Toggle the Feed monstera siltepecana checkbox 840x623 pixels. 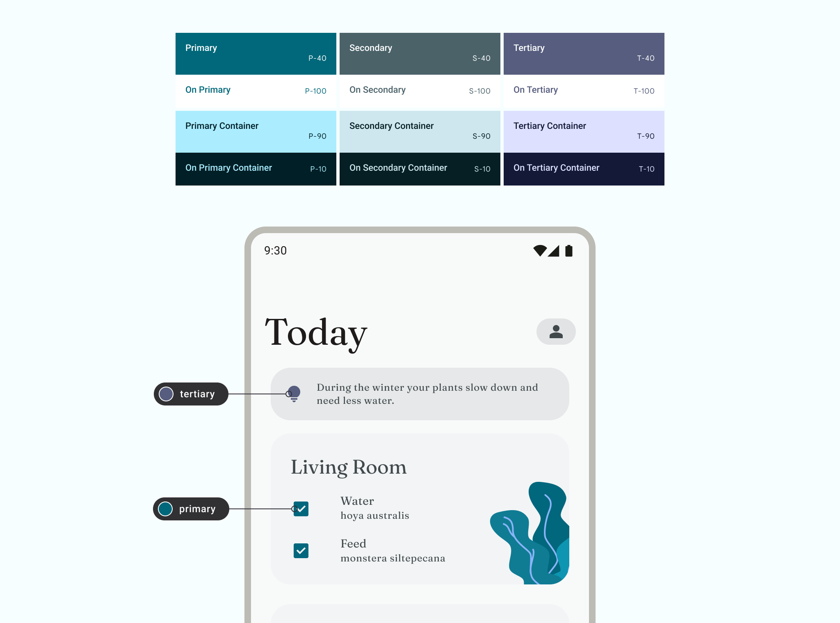(301, 549)
